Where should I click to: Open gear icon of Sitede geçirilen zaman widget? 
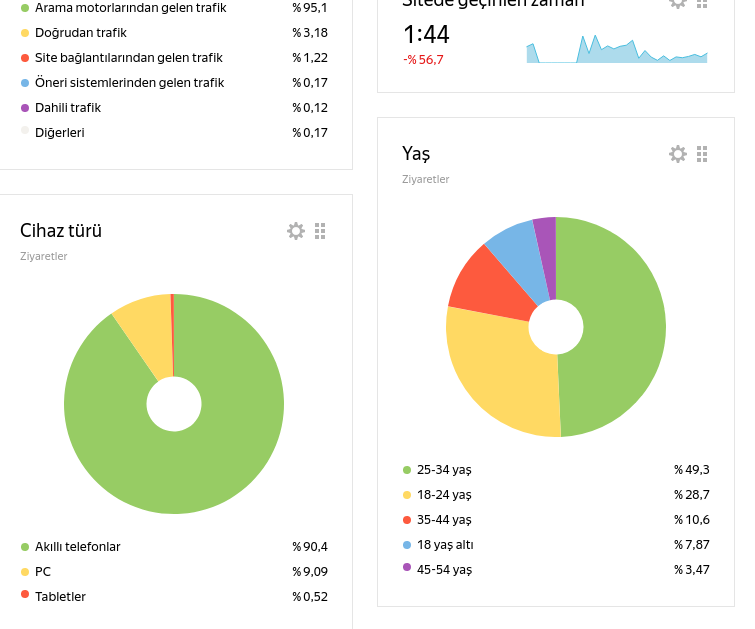[x=677, y=3]
